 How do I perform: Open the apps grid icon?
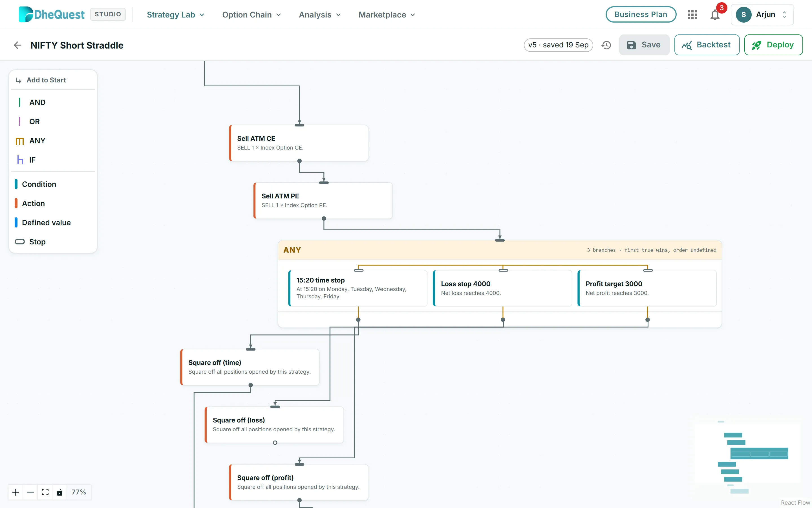(x=692, y=14)
